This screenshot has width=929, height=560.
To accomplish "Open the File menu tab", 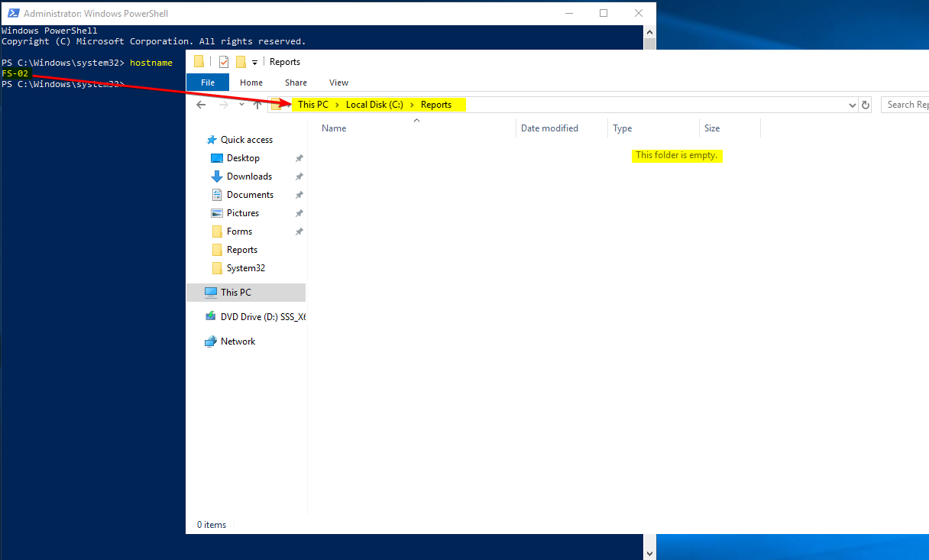I will coord(208,83).
